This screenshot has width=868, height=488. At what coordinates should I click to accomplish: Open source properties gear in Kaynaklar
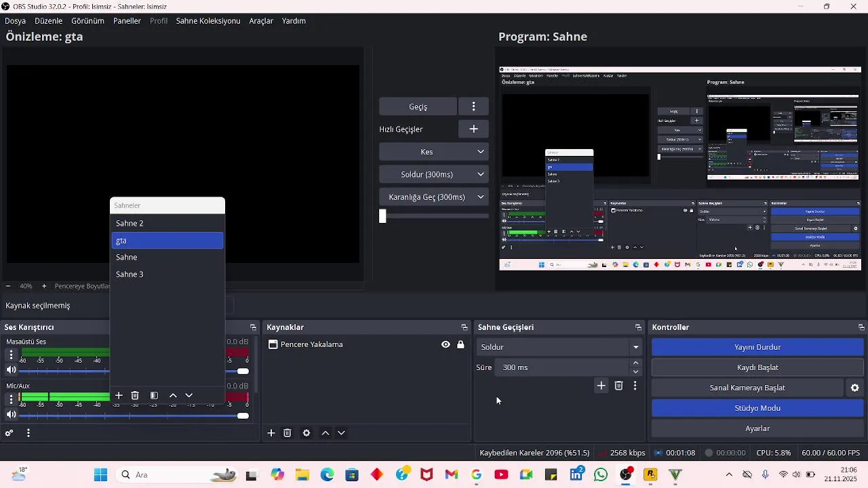pos(307,433)
